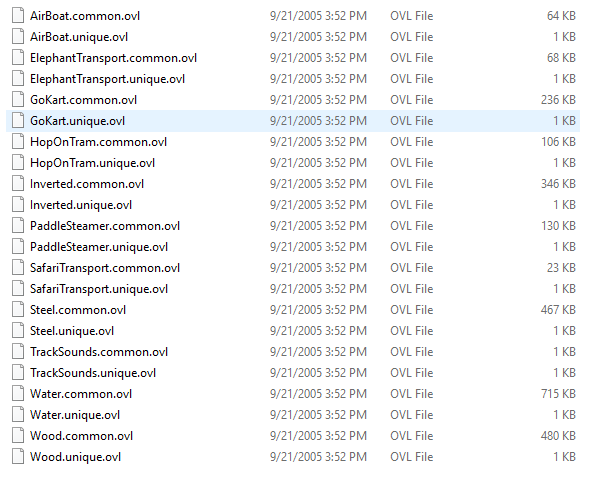602x485 pixels.
Task: Select the file name Water.common.ovl
Action: 81,394
